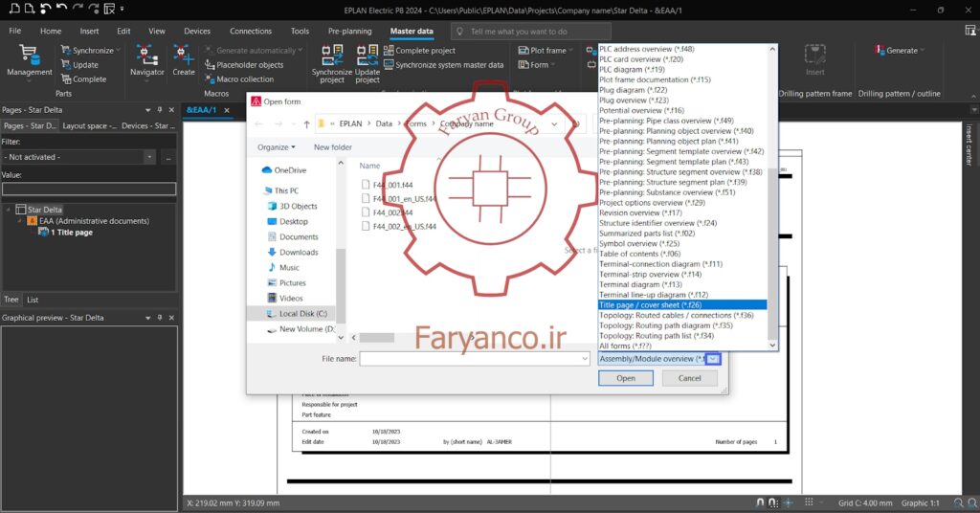
Task: Switch to the Insert ribbon tab
Action: 89,31
